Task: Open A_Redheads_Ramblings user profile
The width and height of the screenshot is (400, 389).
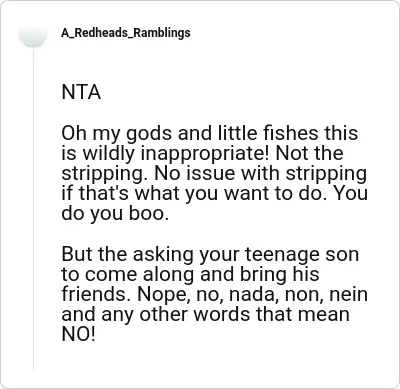Action: coord(126,33)
